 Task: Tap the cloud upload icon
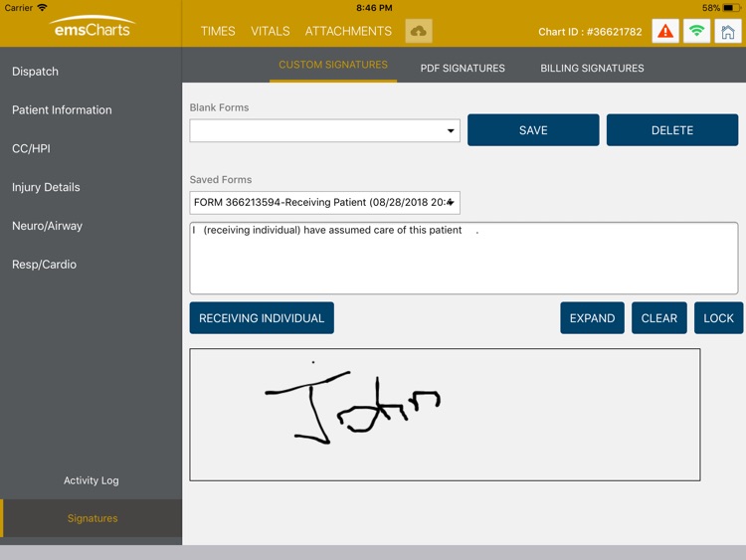[419, 32]
